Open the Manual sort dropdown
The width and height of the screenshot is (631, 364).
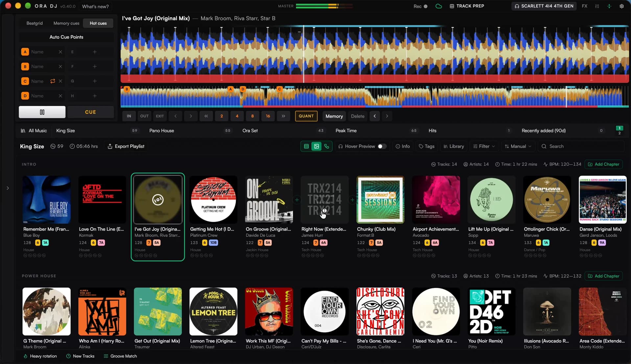tap(518, 147)
